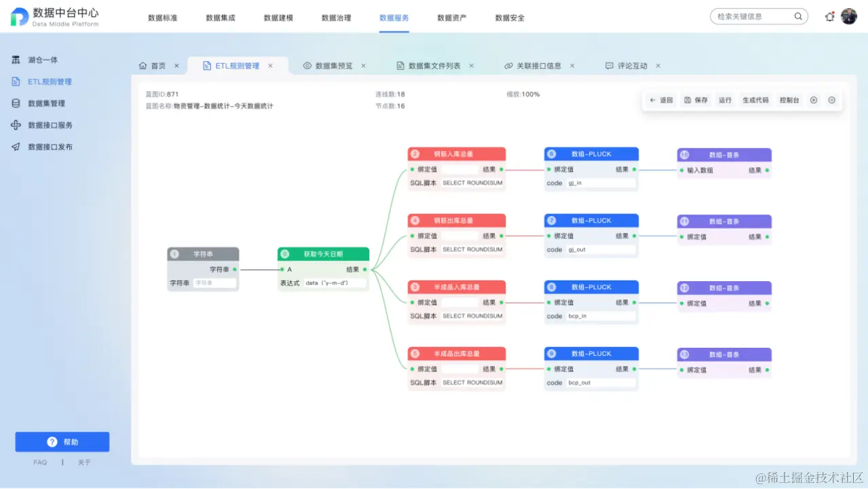Click the 生成代码 button
Viewport: 868px width, 489px height.
757,100
